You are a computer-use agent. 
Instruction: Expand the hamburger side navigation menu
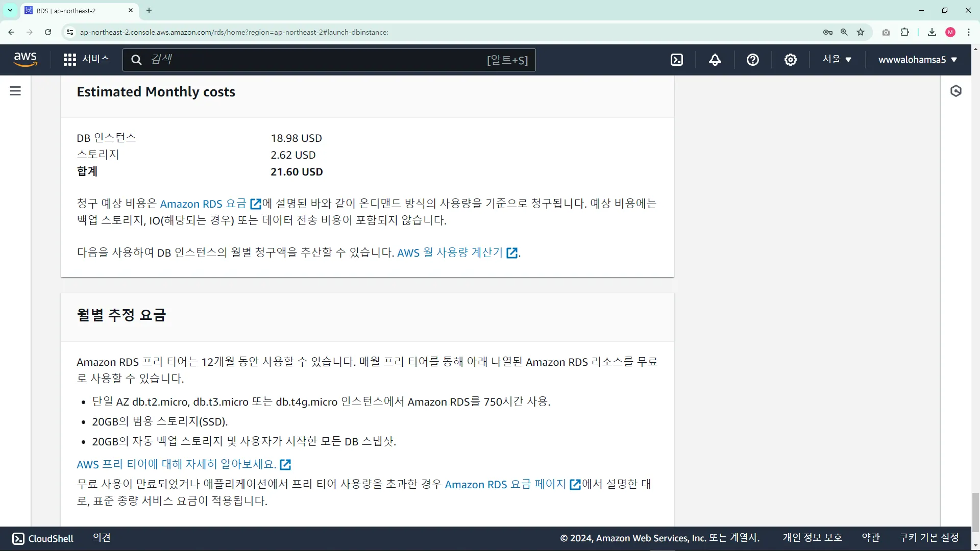(15, 91)
